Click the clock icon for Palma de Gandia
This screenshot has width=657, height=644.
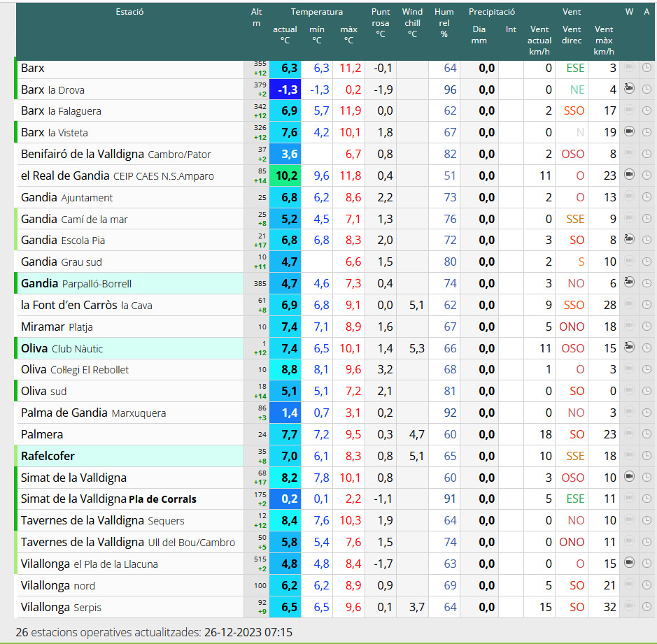[647, 413]
